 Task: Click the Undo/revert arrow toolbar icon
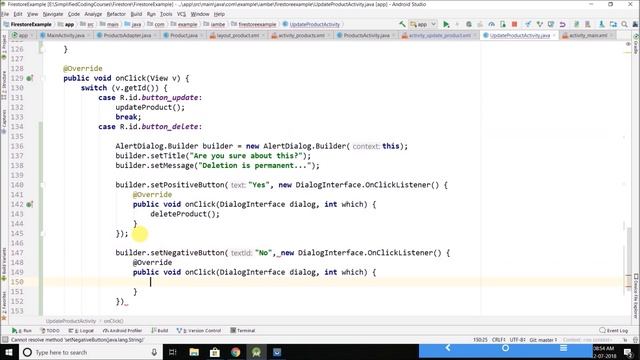tap(562, 24)
